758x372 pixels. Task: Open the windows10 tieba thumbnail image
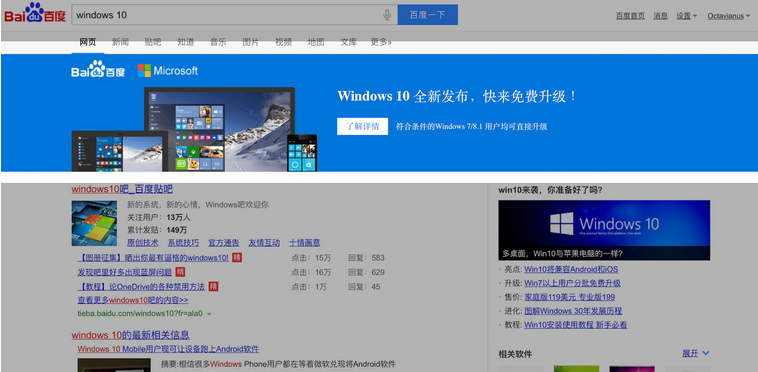(x=94, y=224)
